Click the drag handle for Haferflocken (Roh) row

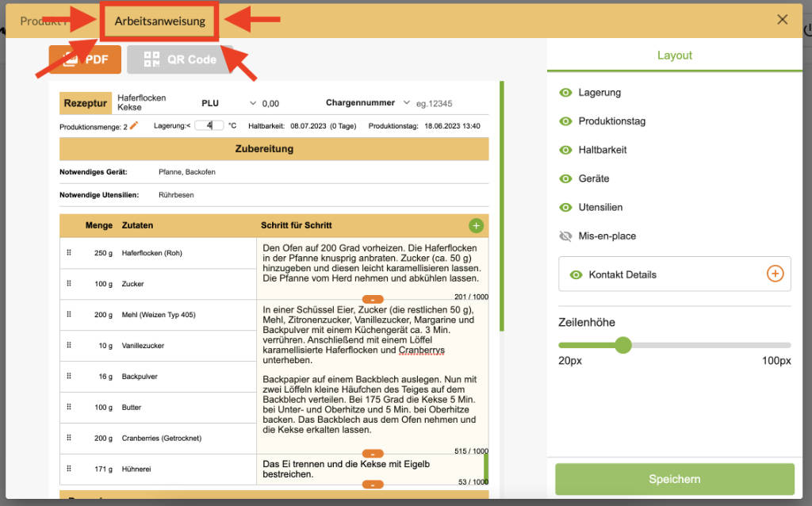click(x=69, y=252)
